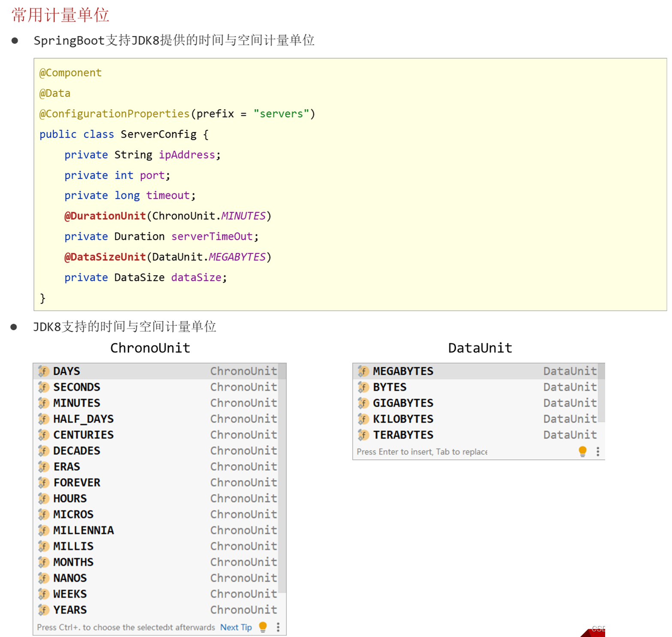The image size is (672, 637).
Task: Choose the WEEKS entry
Action: click(156, 593)
